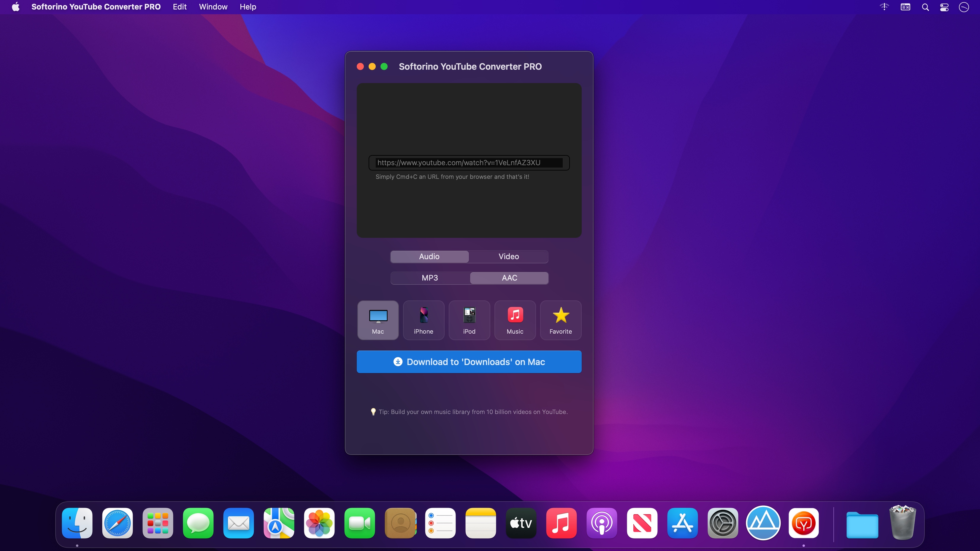Switch to the Video mode
Image resolution: width=980 pixels, height=551 pixels.
coord(509,257)
